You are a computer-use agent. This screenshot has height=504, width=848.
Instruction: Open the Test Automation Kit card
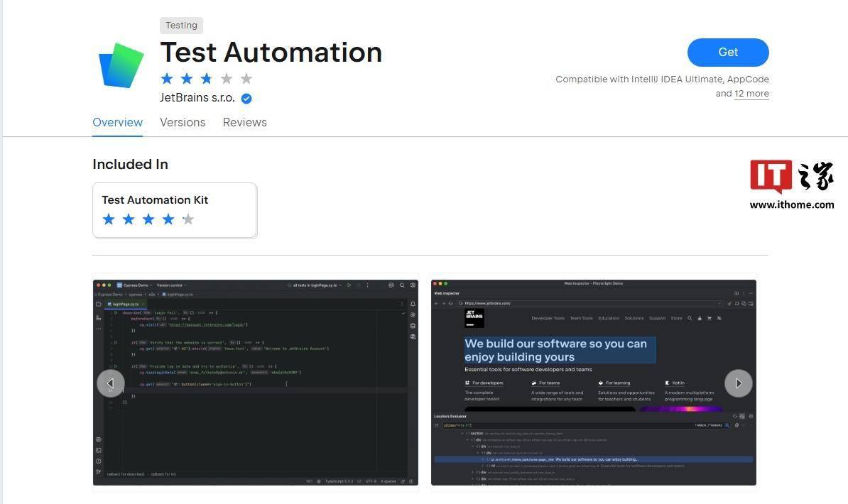click(x=175, y=210)
